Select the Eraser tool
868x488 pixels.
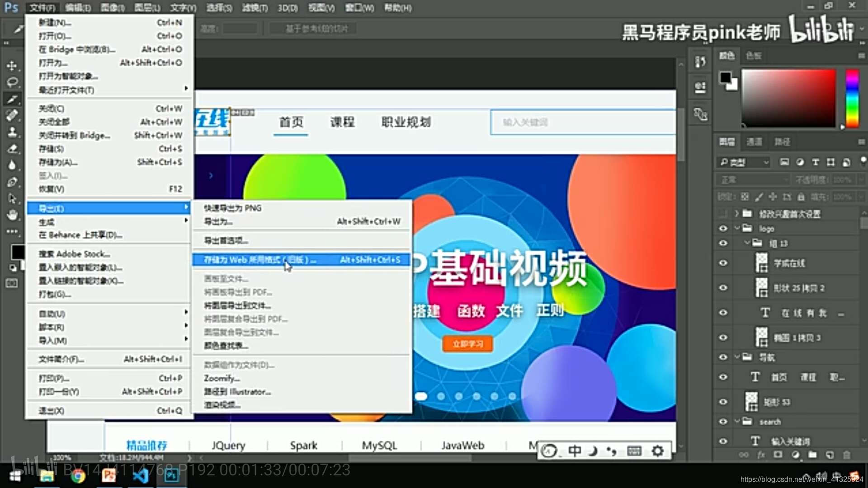(x=12, y=149)
